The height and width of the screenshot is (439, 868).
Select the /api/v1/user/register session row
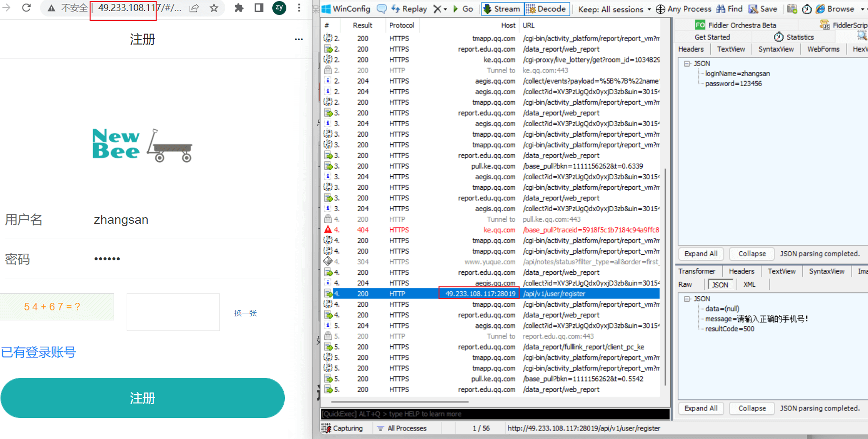tap(491, 294)
